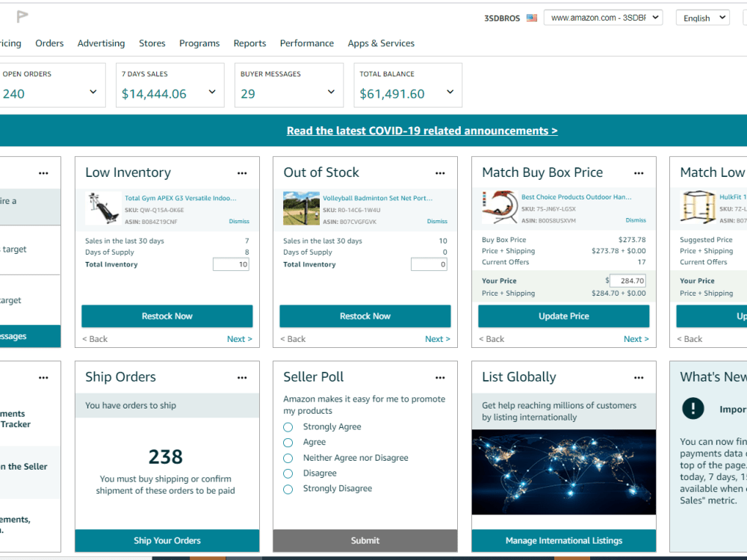This screenshot has width=747, height=560.
Task: Expand the Open Orders dropdown
Action: point(93,92)
